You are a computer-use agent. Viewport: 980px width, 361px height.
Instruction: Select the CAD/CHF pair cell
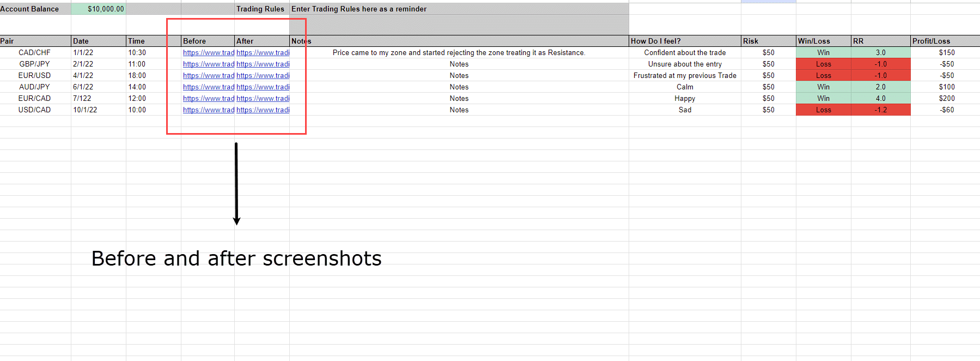pyautogui.click(x=35, y=53)
